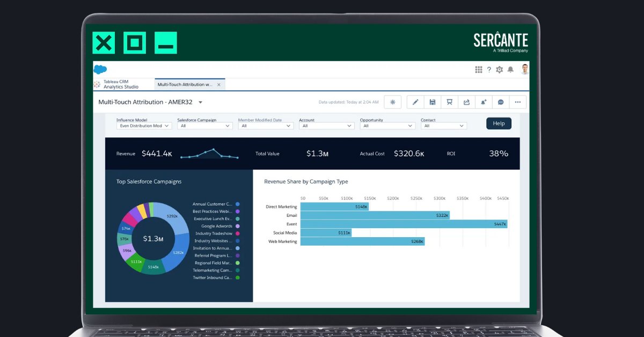Click the subscribe bell-plus icon
This screenshot has width=644, height=337.
484,102
